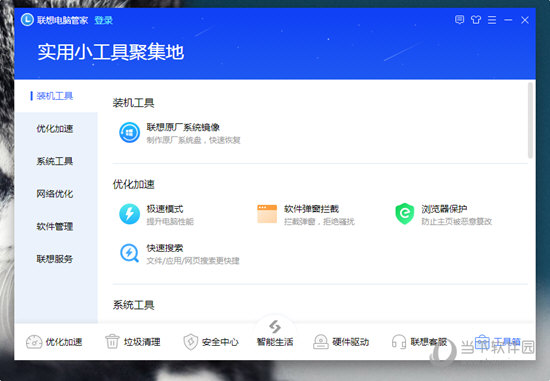The image size is (550, 381).
Task: Click the 软件弹窗拦截 orange window icon
Action: pyautogui.click(x=267, y=214)
